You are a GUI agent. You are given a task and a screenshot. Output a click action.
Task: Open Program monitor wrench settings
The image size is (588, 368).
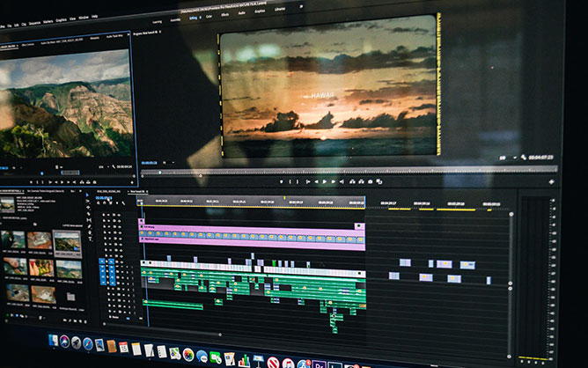point(524,158)
